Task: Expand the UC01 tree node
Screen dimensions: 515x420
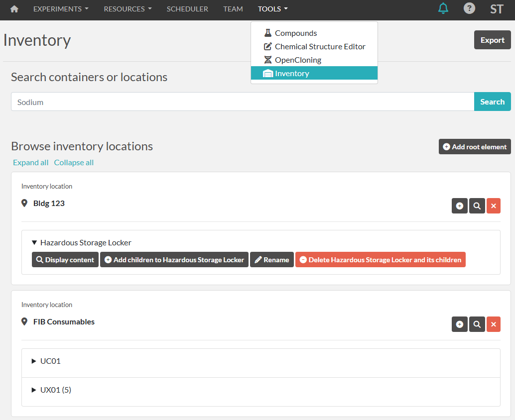Action: 34,361
